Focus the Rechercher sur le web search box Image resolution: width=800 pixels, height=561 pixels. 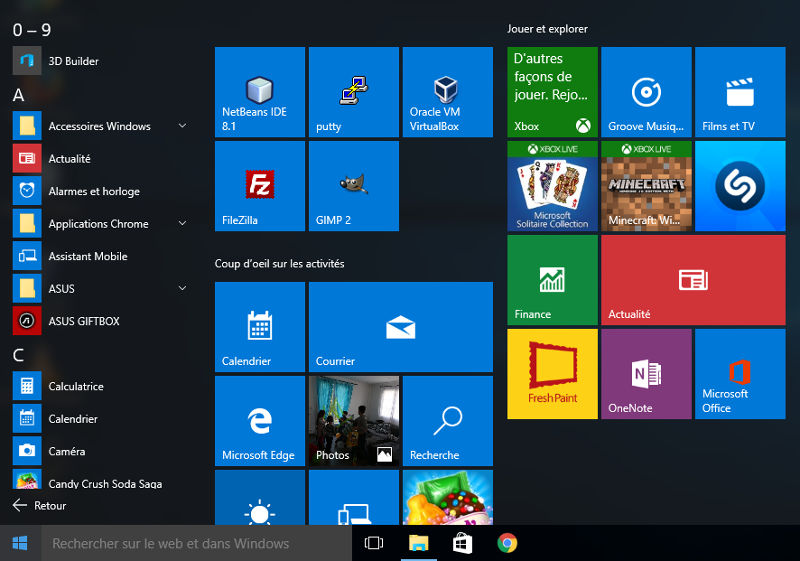tap(196, 543)
